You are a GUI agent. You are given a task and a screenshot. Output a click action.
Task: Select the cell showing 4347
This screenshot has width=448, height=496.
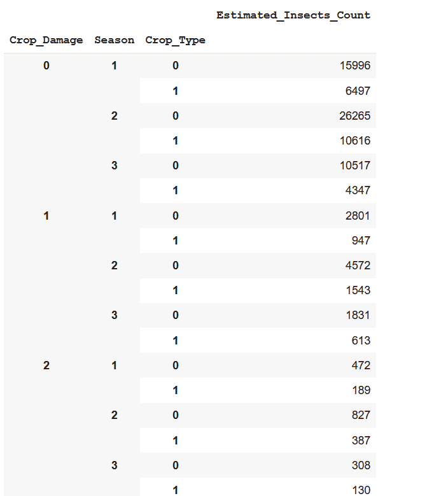click(x=358, y=190)
